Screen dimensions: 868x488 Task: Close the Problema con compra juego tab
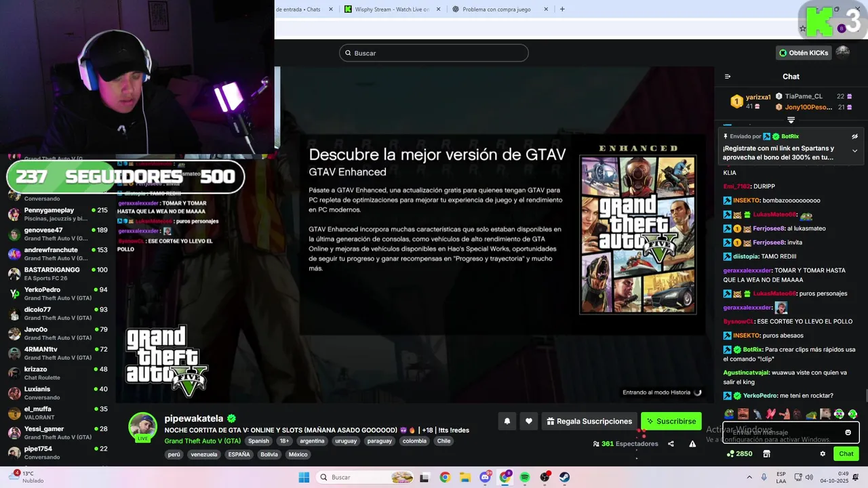[x=547, y=9]
